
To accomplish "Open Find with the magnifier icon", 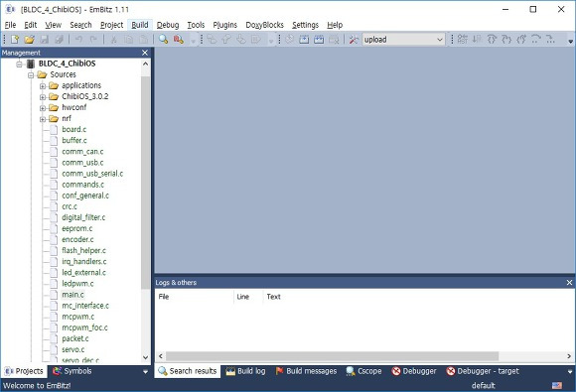I will coord(164,40).
